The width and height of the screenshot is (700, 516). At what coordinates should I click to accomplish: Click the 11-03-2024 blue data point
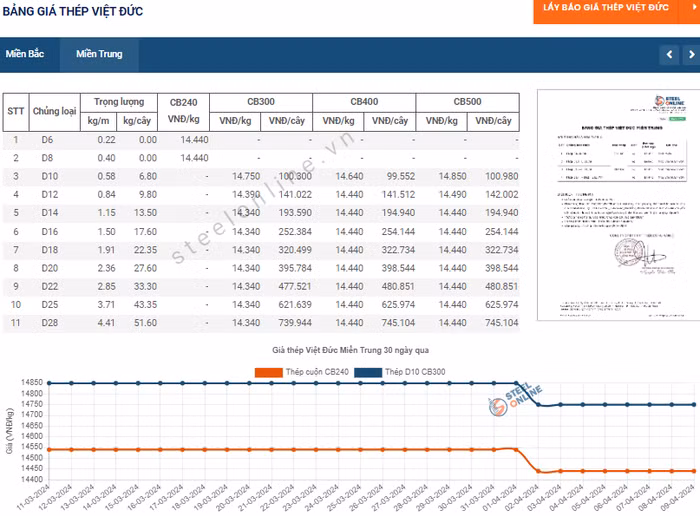[x=49, y=383]
